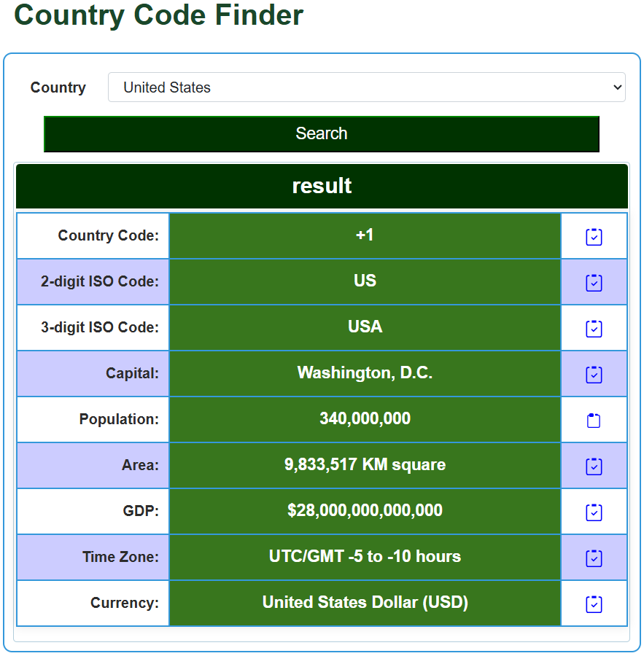The width and height of the screenshot is (644, 656).
Task: Click the Population row clipboard icon
Action: (594, 421)
